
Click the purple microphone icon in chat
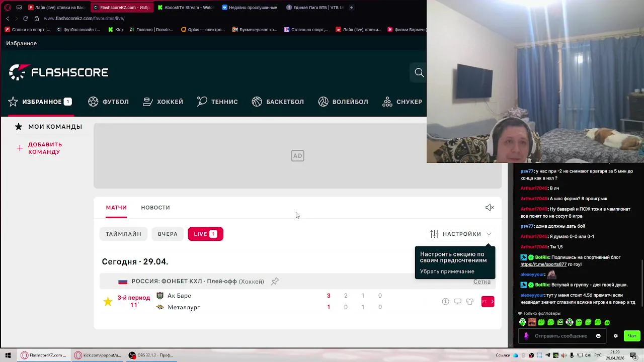point(526,336)
